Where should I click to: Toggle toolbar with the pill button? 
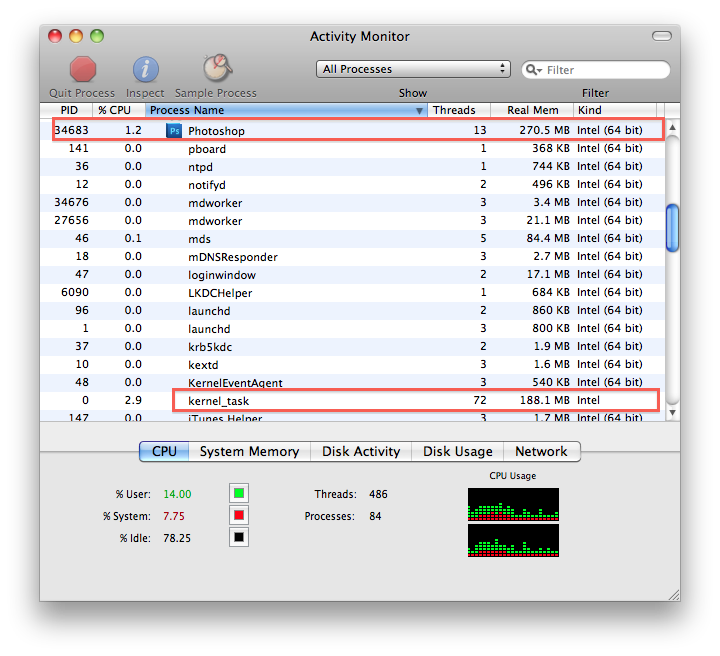[662, 36]
